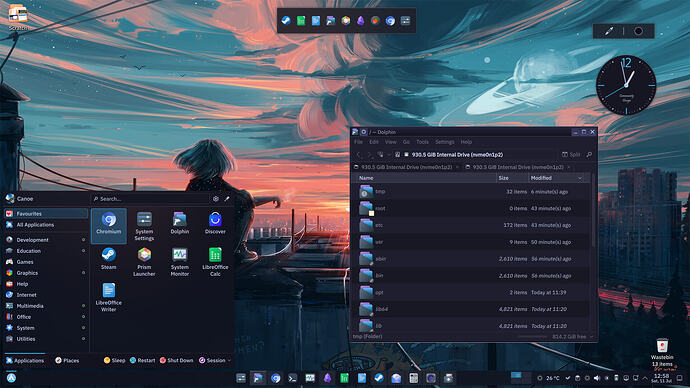Open Dolphin icon in the top dock
This screenshot has width=690, height=388.
pyautogui.click(x=330, y=21)
